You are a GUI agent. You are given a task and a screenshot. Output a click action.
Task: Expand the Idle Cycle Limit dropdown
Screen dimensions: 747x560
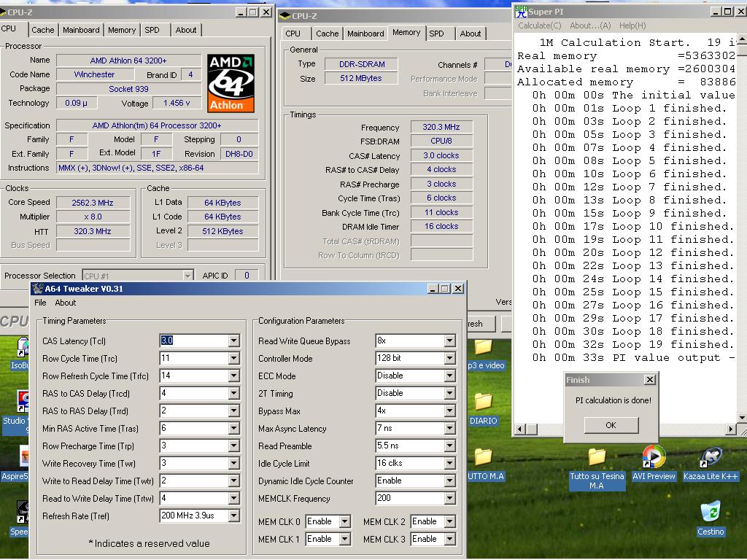coord(449,463)
